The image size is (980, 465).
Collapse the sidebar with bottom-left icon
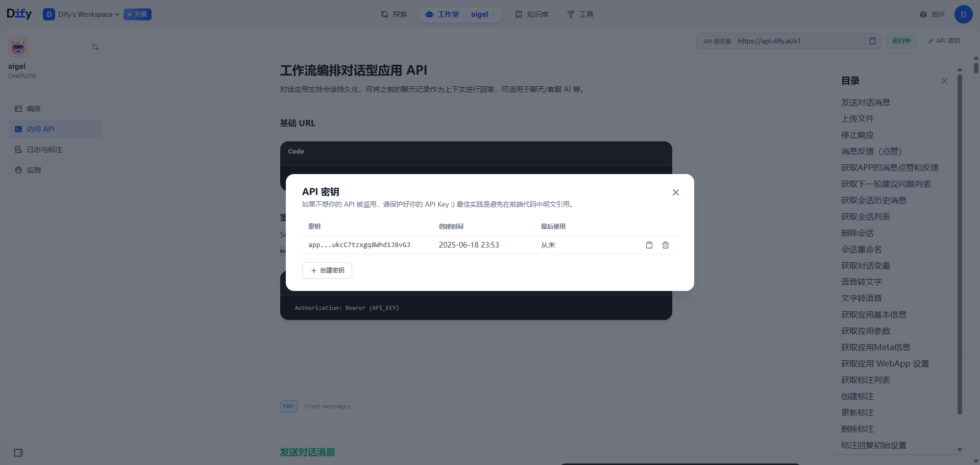[18, 453]
